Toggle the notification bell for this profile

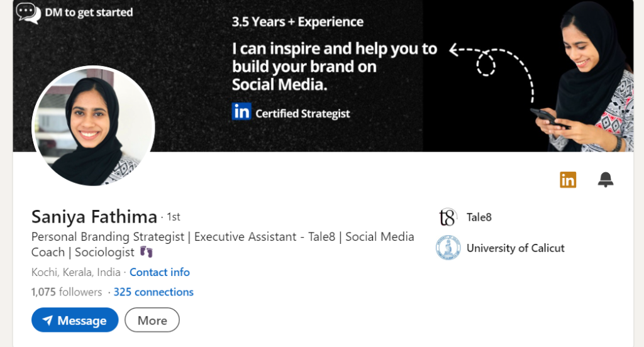tap(605, 180)
